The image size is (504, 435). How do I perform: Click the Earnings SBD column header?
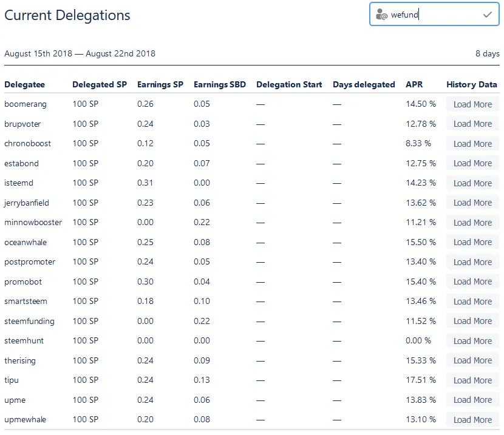(220, 84)
